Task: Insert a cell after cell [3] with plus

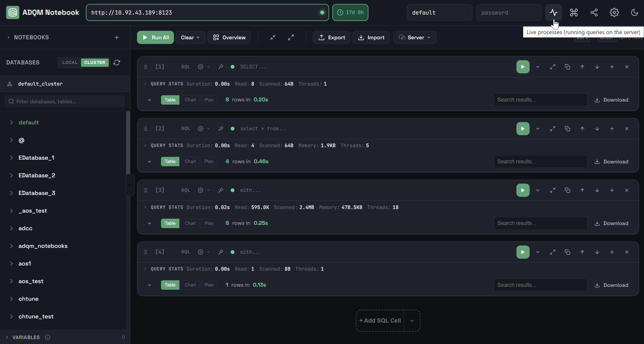Action: pyautogui.click(x=612, y=190)
